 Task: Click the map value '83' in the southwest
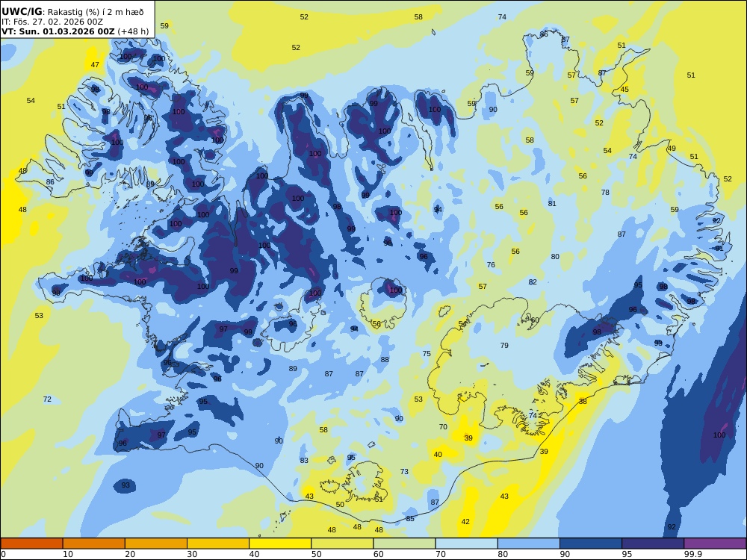point(304,461)
